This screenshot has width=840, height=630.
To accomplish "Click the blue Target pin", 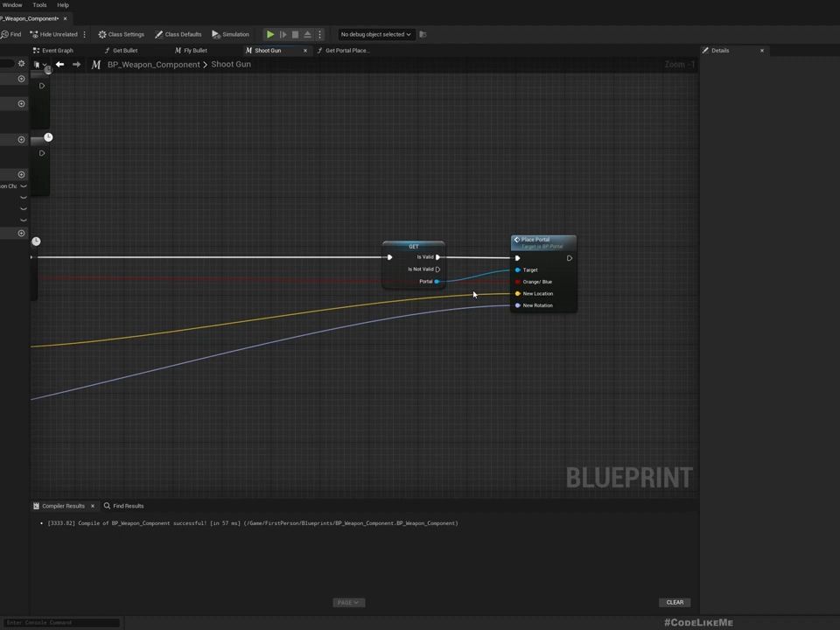I will [517, 270].
